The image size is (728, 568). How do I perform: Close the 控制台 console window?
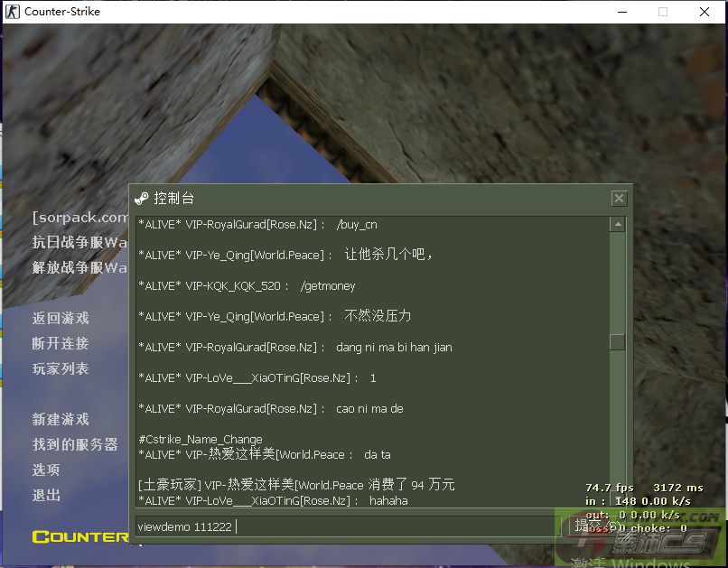pyautogui.click(x=619, y=199)
